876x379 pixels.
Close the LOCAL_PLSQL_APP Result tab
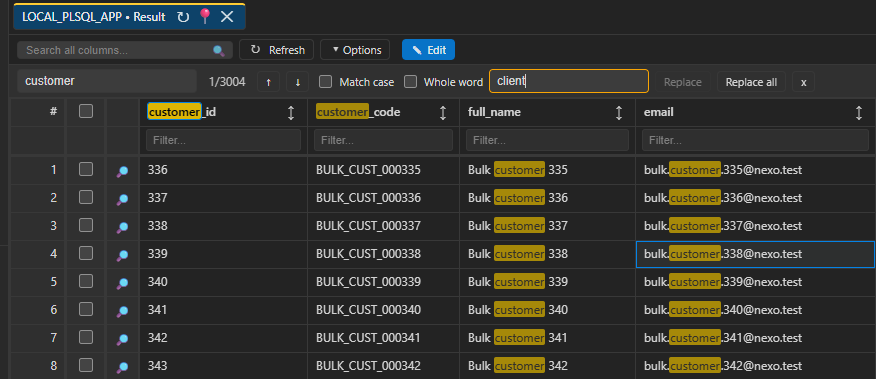[x=227, y=17]
